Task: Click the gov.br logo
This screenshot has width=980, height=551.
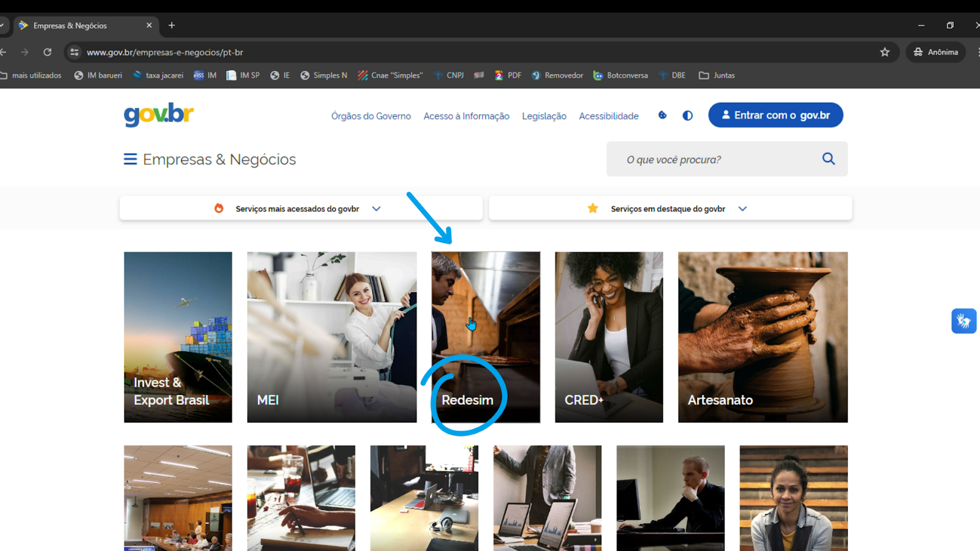Action: (159, 114)
